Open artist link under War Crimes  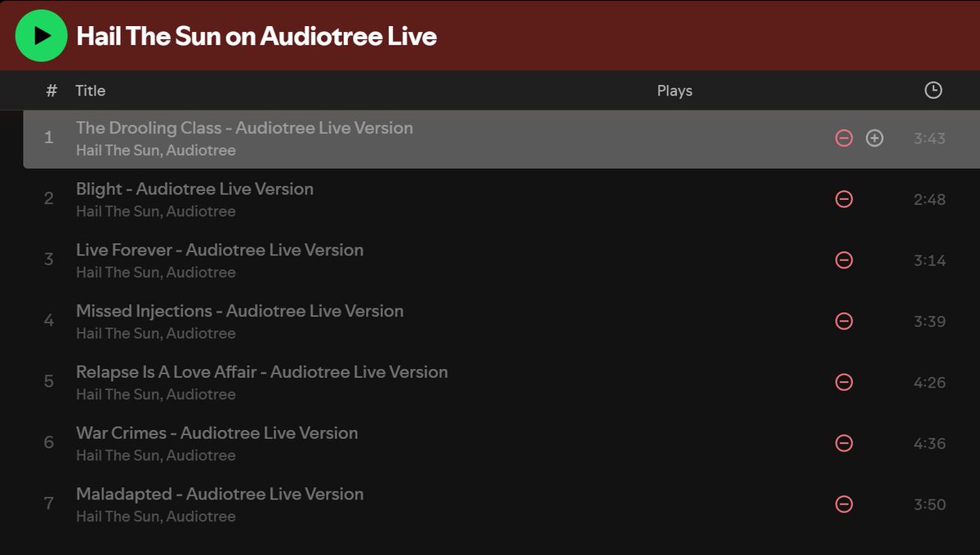coord(156,455)
